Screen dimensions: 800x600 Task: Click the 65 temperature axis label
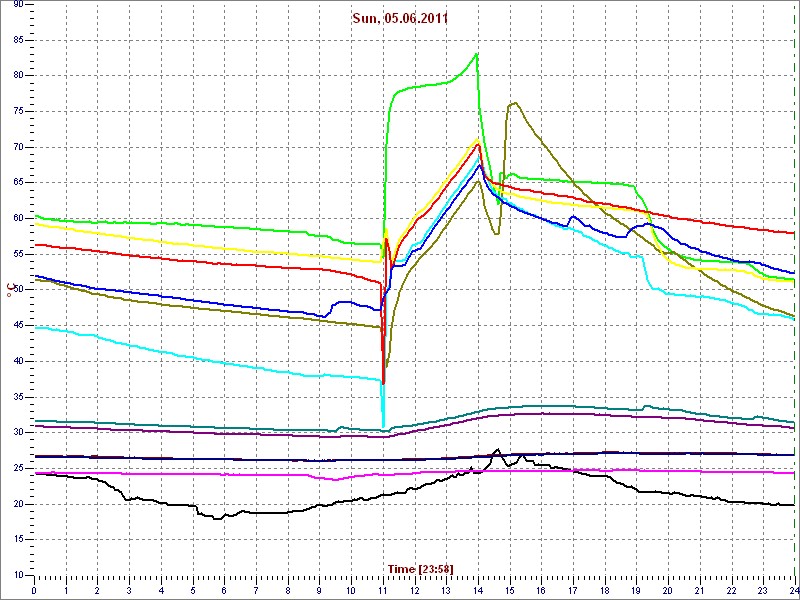pos(18,183)
